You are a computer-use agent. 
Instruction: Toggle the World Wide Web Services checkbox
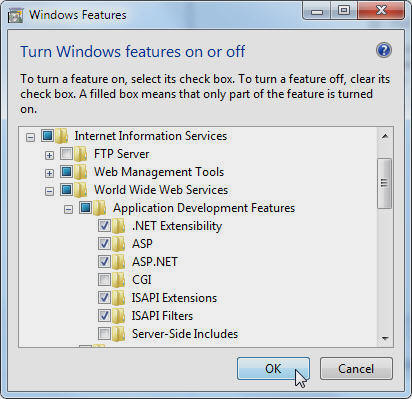pyautogui.click(x=66, y=189)
